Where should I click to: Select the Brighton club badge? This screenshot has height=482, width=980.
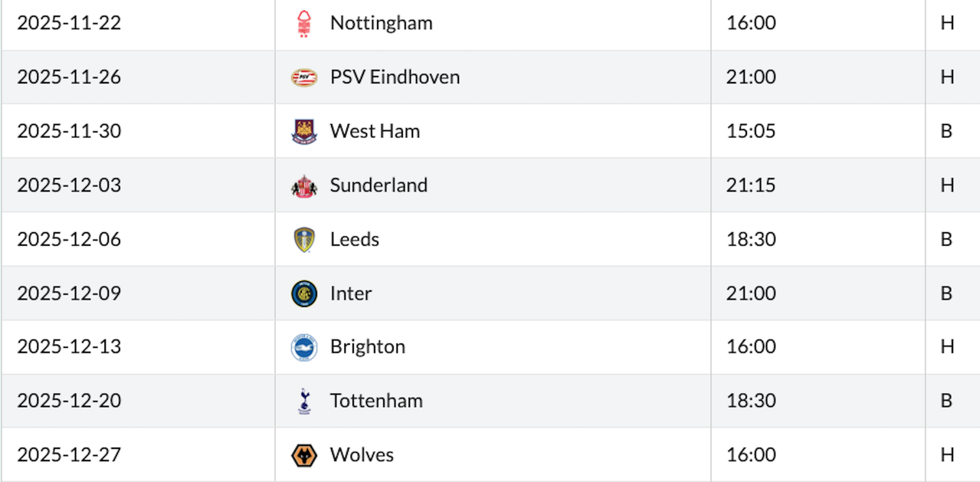point(304,347)
